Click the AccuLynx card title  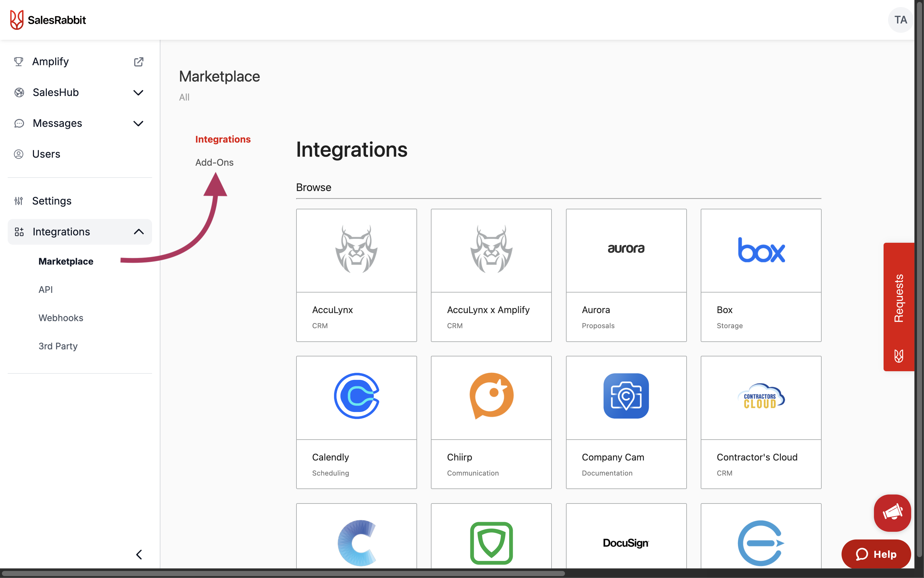332,310
